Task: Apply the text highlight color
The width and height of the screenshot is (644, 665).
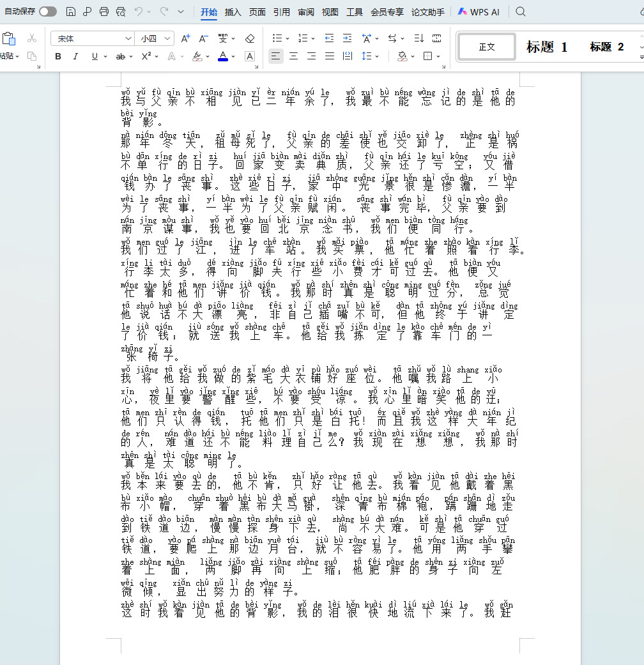Action: 197,56
